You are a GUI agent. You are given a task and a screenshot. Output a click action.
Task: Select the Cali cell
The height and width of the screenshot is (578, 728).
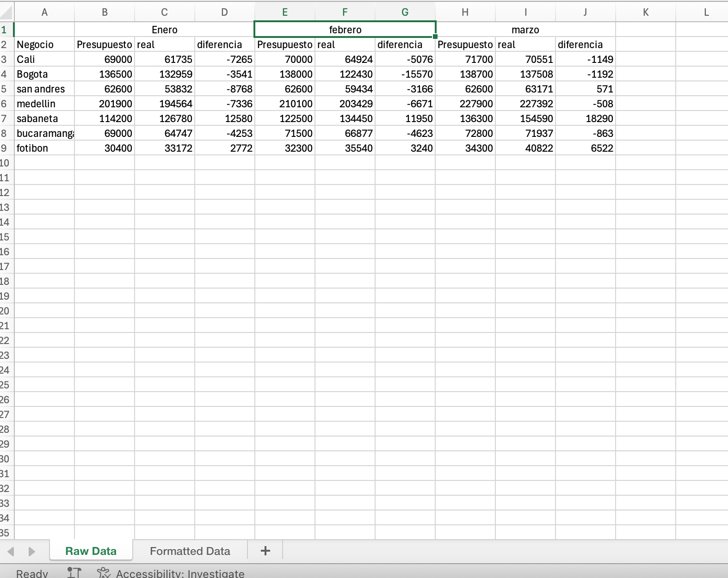pos(44,59)
